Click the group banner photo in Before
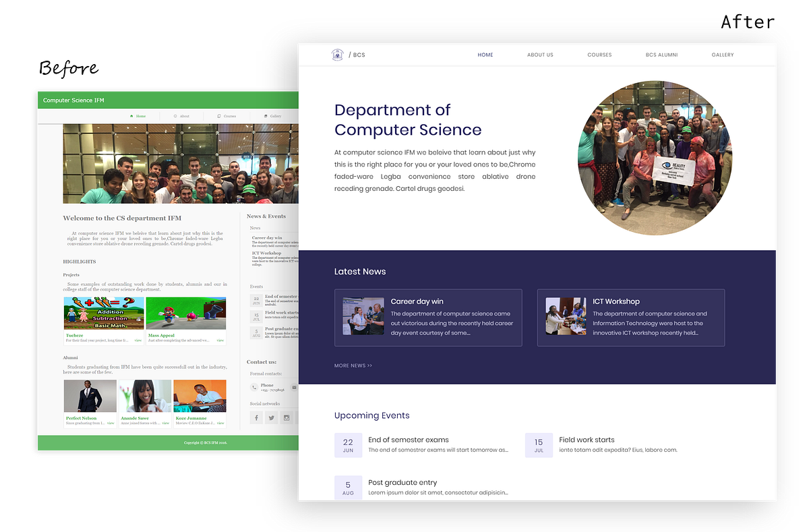 click(181, 164)
